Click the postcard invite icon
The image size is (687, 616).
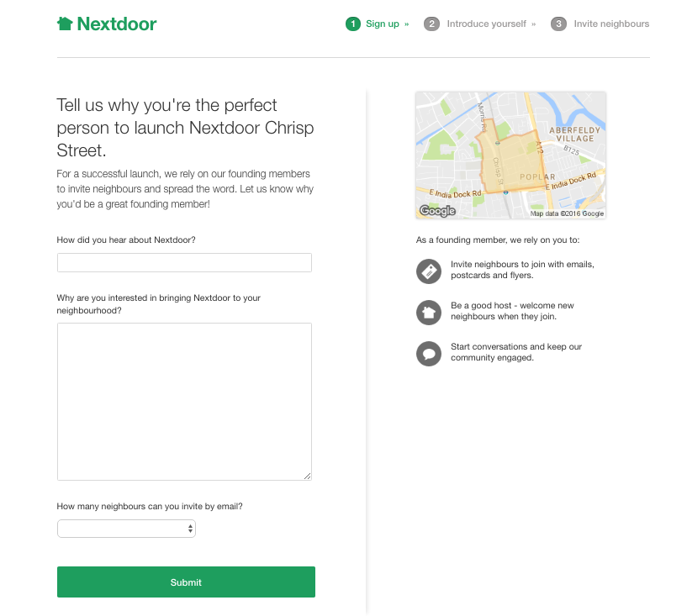pyautogui.click(x=429, y=271)
